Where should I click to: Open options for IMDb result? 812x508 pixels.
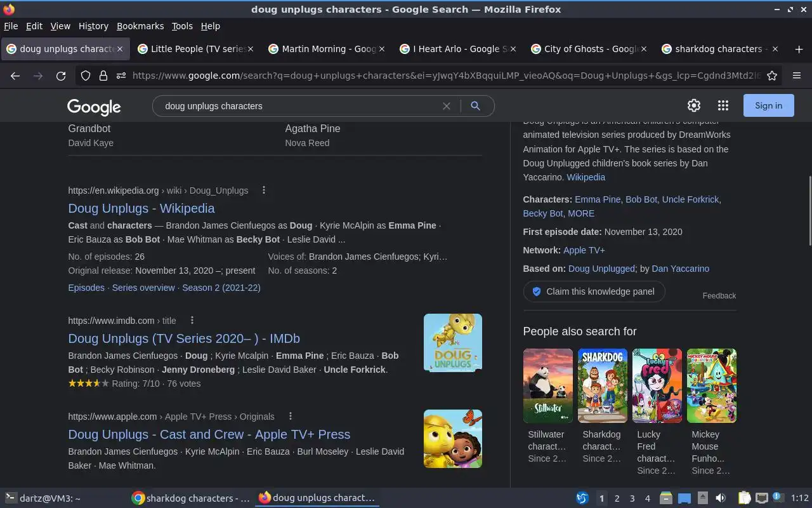tap(192, 321)
